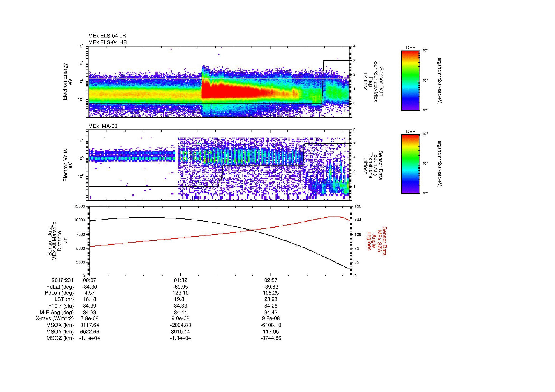Screen dimensions: 555x392
Task: Click the X-rays value 7.8e-08
Action: [x=90, y=319]
